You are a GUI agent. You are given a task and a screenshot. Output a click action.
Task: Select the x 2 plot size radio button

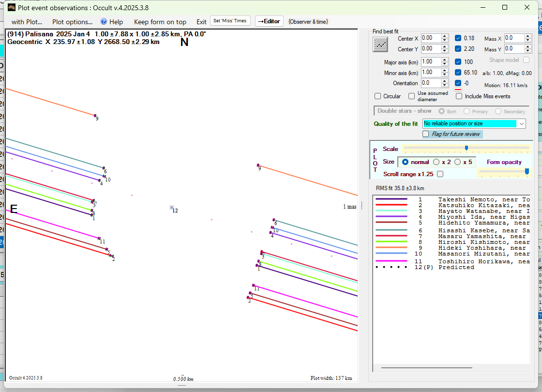pos(437,162)
